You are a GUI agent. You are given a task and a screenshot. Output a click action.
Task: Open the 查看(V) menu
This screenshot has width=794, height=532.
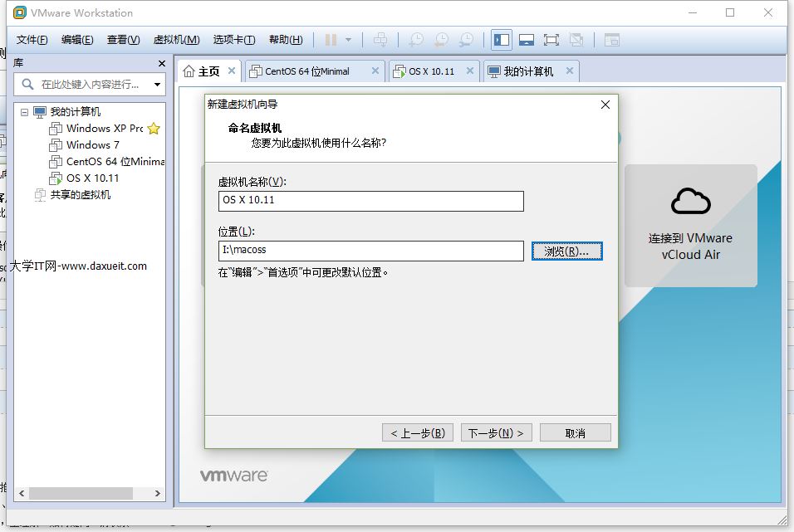(123, 40)
